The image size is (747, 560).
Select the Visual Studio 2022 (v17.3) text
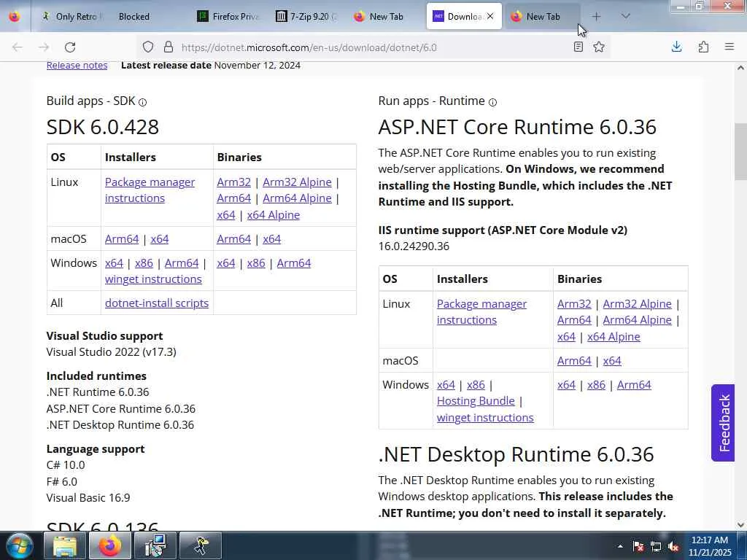111,352
